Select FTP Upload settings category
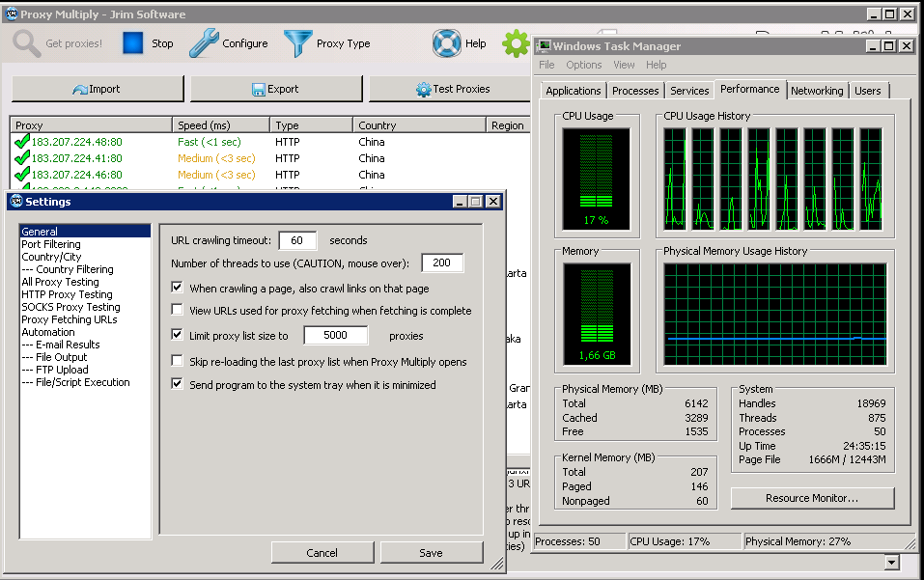 (85, 370)
